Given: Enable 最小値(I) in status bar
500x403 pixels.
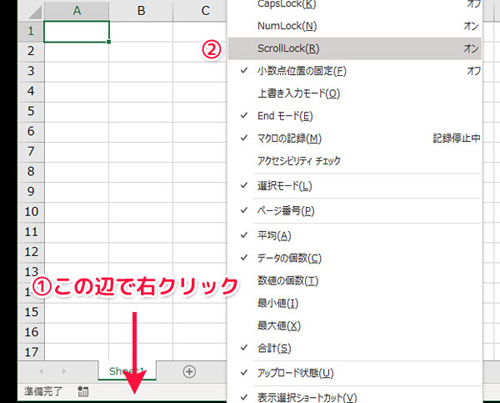Looking at the screenshot, I should 354,303.
